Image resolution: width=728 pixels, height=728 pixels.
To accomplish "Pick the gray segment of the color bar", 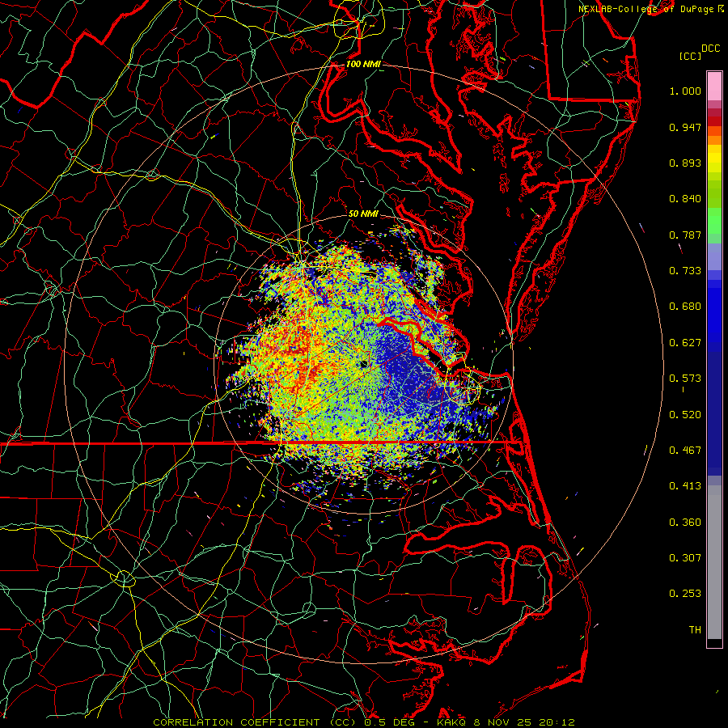I will point(714,562).
